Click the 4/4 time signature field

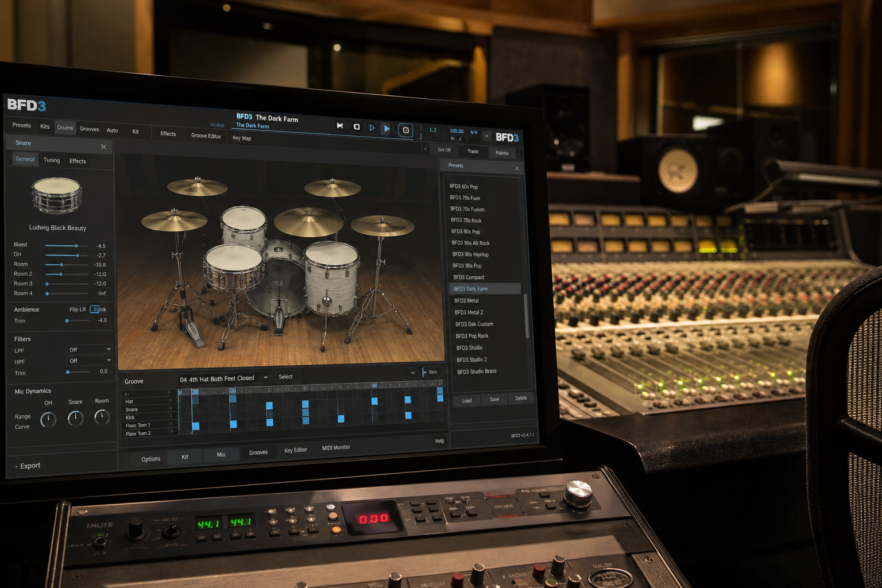coord(474,132)
